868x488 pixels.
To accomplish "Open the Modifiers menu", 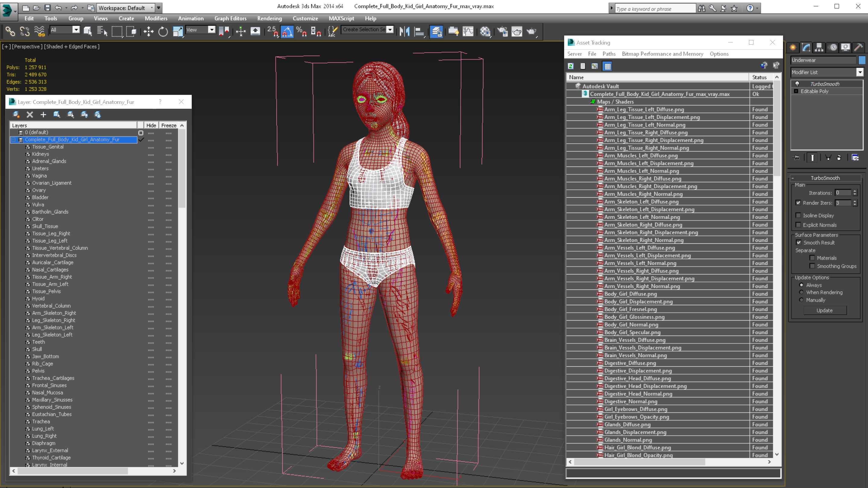I will coord(156,18).
